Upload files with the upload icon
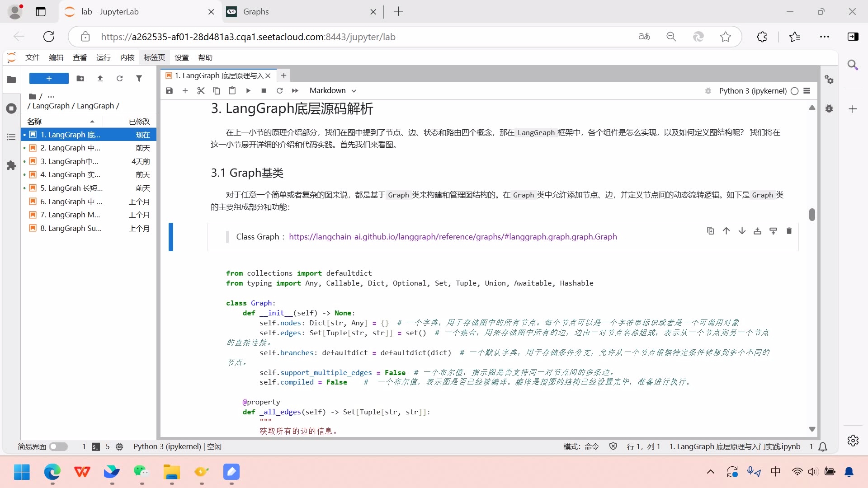Viewport: 868px width, 488px height. pyautogui.click(x=100, y=78)
